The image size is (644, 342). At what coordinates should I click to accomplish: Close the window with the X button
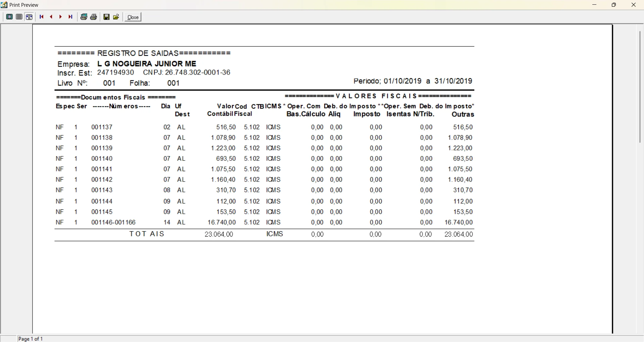tap(634, 5)
